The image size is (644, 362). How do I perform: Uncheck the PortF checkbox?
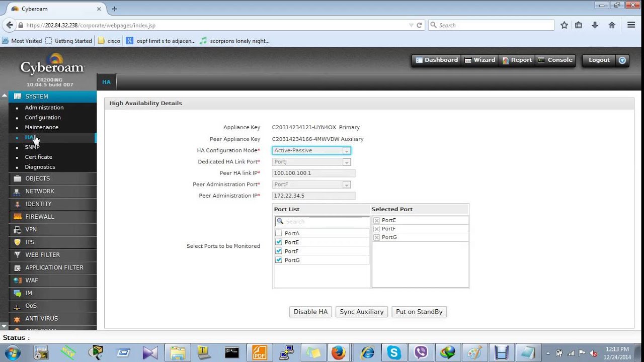pos(279,251)
